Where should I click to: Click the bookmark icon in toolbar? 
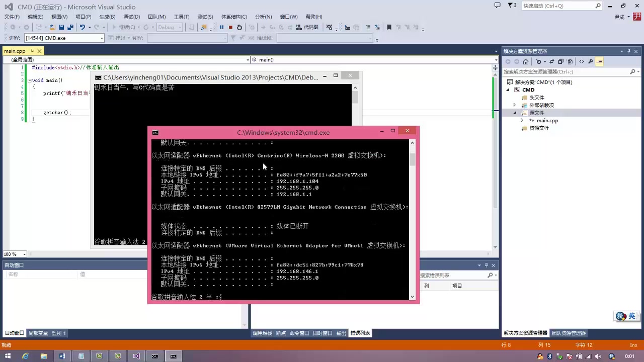389,27
